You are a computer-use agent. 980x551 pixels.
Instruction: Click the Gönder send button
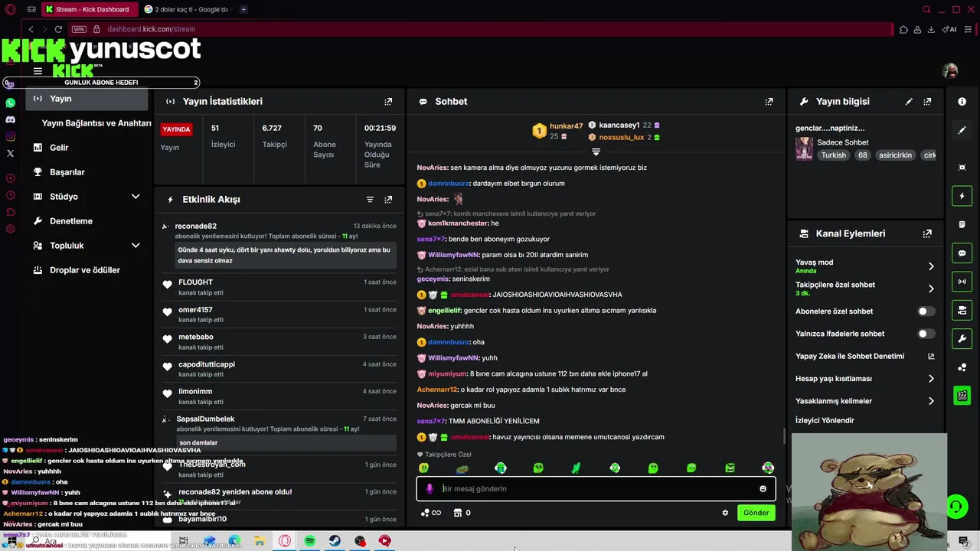click(756, 513)
